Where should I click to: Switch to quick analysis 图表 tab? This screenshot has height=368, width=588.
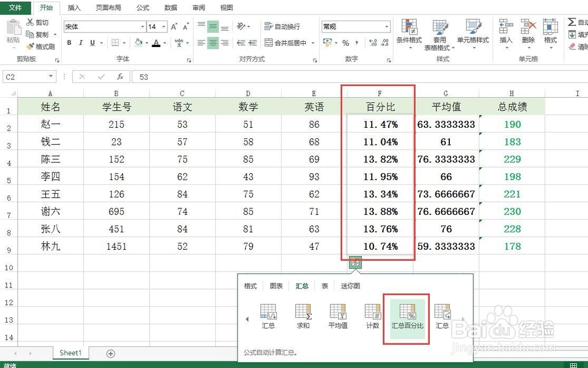coord(276,286)
